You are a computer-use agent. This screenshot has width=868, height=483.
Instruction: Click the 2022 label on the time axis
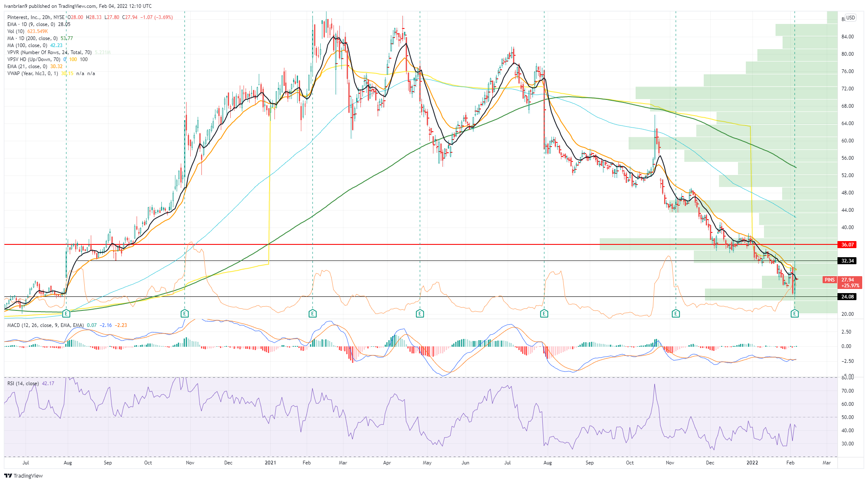[752, 463]
